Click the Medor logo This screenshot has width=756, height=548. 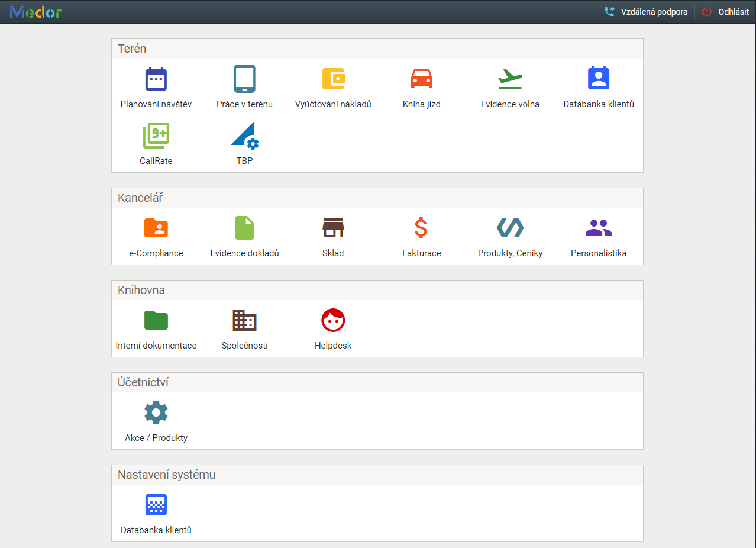point(36,12)
